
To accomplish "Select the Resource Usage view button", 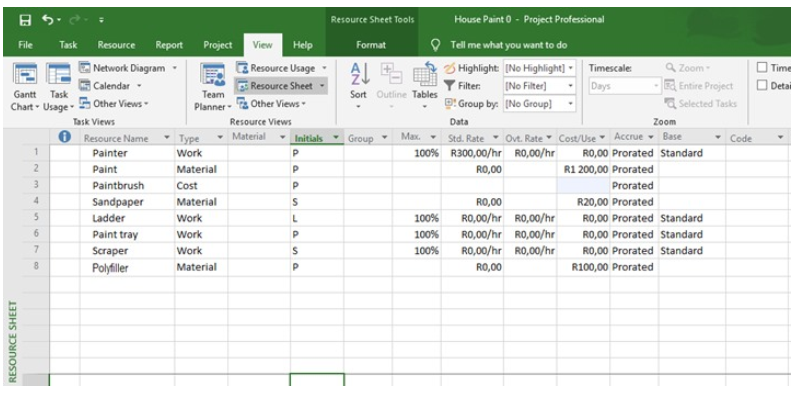I will pos(282,68).
